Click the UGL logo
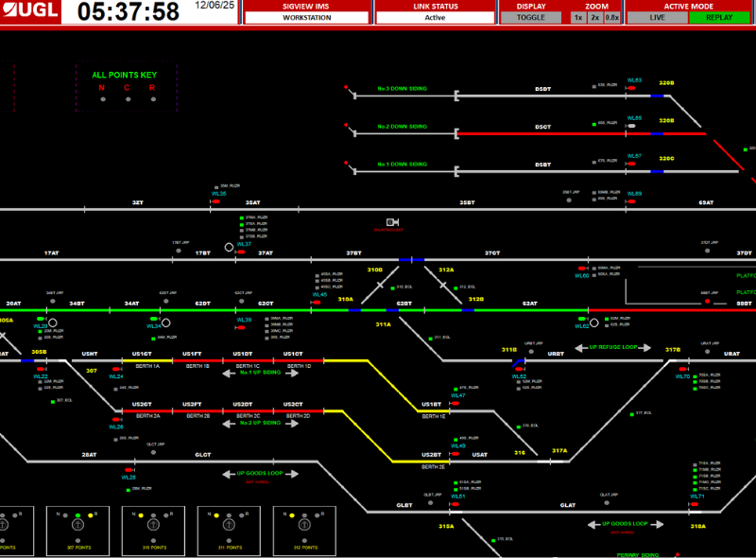Screen dimensions: 756x558 tap(30, 10)
